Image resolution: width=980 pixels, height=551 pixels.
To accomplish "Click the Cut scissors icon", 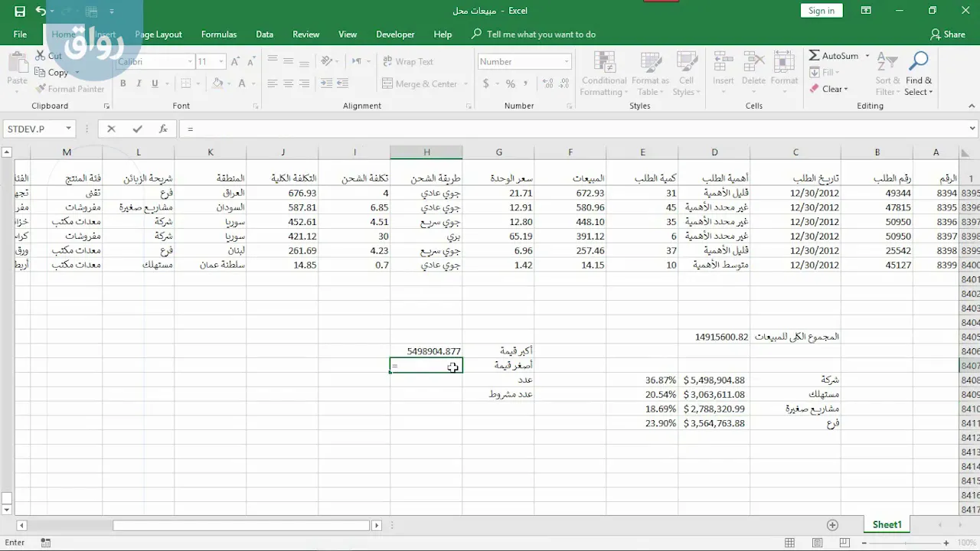I will tap(41, 56).
